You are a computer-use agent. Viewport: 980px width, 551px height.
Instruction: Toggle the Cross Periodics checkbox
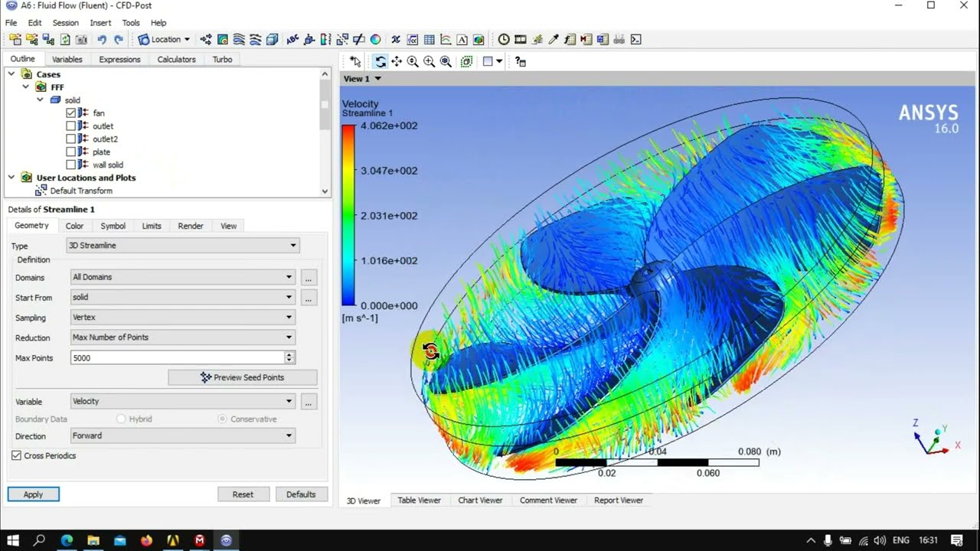click(17, 455)
